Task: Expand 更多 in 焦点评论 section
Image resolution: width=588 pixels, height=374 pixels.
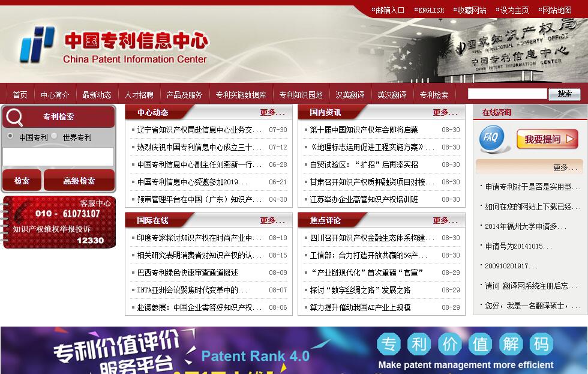Action: 445,220
